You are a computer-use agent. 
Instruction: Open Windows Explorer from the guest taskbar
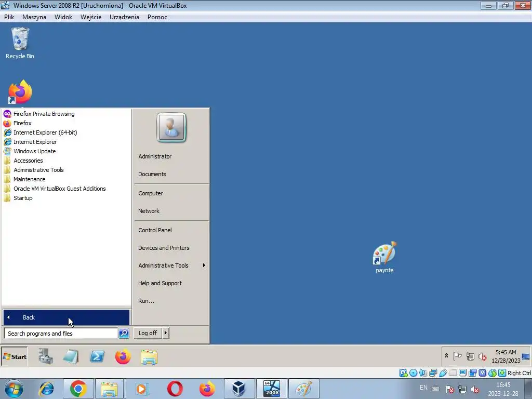[x=149, y=357]
